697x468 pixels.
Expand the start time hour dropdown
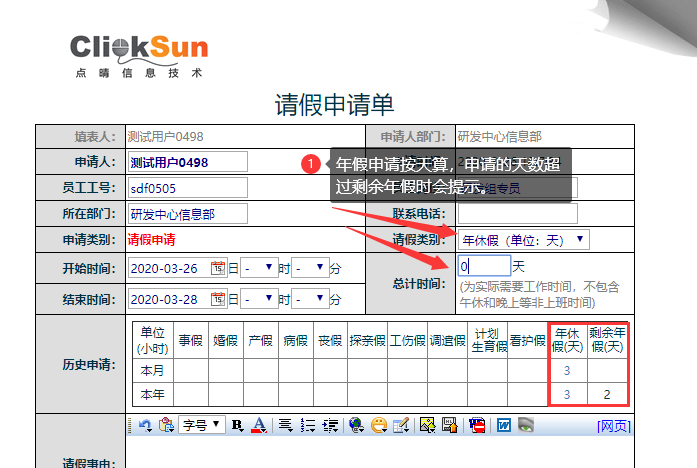click(x=257, y=268)
